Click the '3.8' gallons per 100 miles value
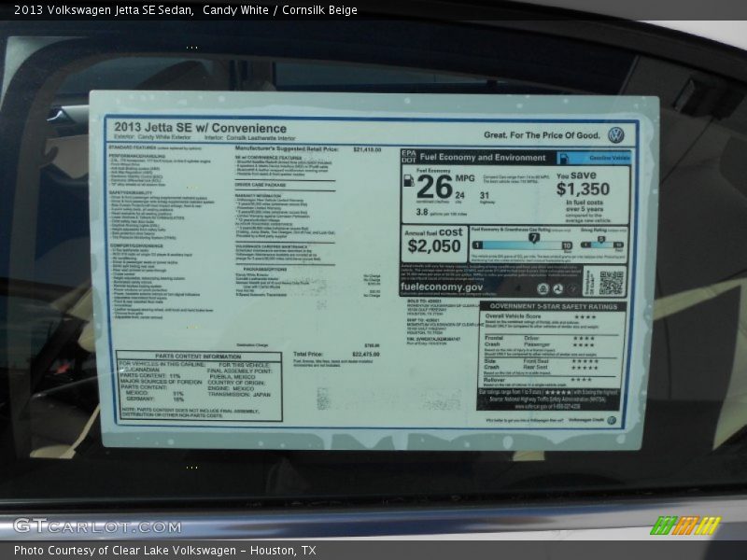Image resolution: width=747 pixels, height=560 pixels. pos(422,212)
